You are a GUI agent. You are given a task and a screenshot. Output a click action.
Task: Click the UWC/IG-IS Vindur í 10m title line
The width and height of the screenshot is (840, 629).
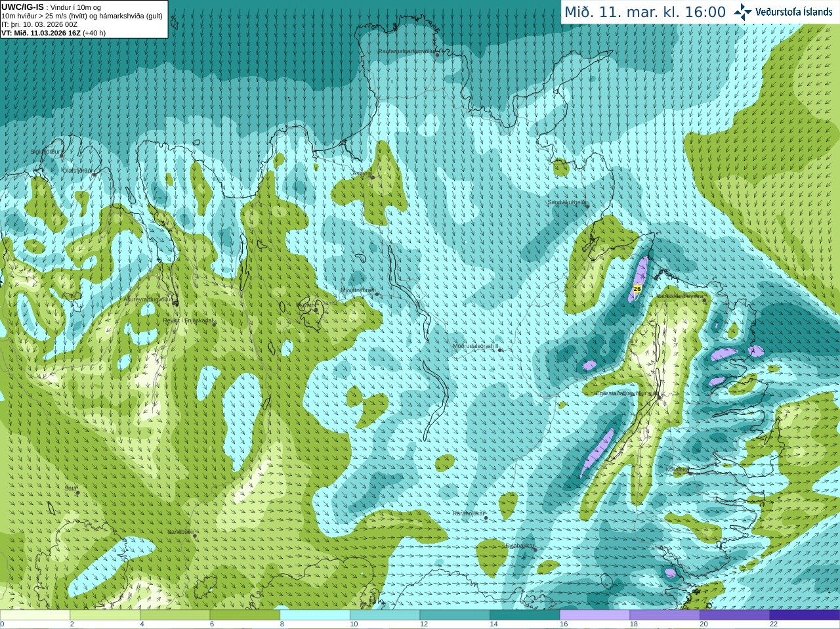51,7
